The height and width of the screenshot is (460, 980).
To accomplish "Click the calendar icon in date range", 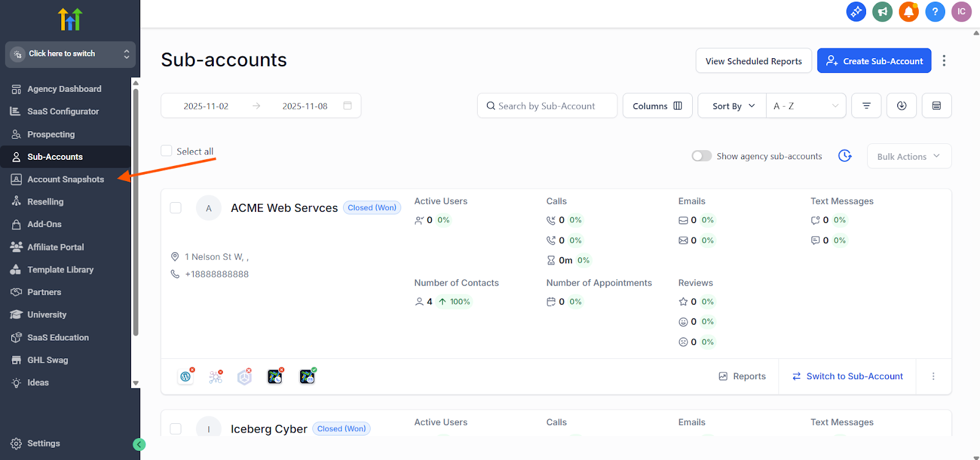I will point(347,105).
